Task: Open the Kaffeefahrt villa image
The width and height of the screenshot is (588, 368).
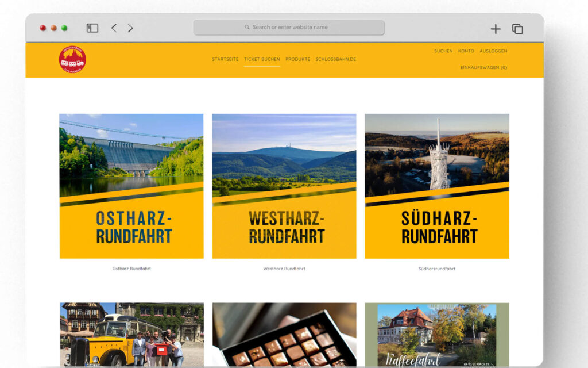Action: 437,335
